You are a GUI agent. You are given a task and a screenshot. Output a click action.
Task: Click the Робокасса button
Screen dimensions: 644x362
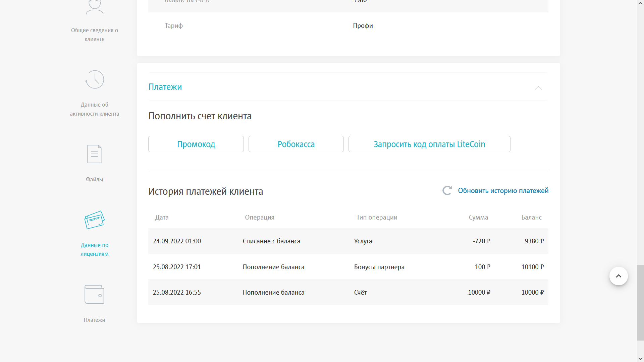coord(296,144)
